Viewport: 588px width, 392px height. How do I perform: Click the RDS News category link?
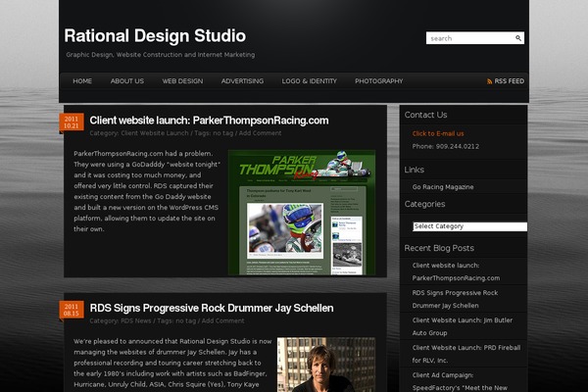click(x=136, y=320)
